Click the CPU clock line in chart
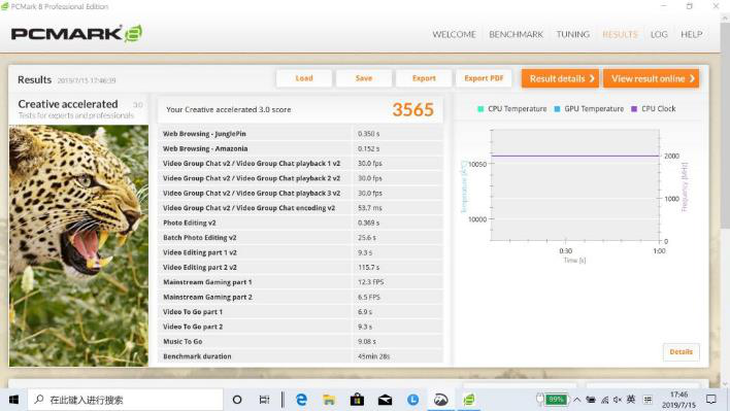730x411 pixels. click(575, 156)
